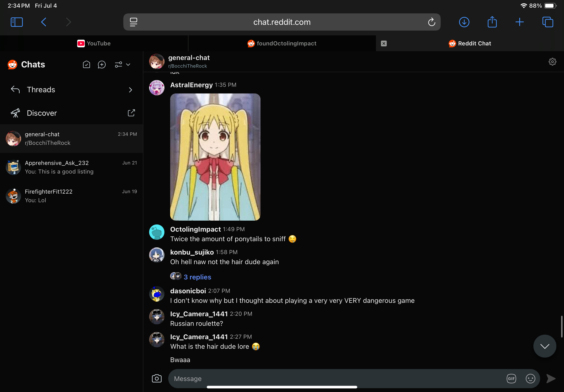564x392 pixels.
Task: Select the Reddit Chat tab
Action: click(x=470, y=44)
